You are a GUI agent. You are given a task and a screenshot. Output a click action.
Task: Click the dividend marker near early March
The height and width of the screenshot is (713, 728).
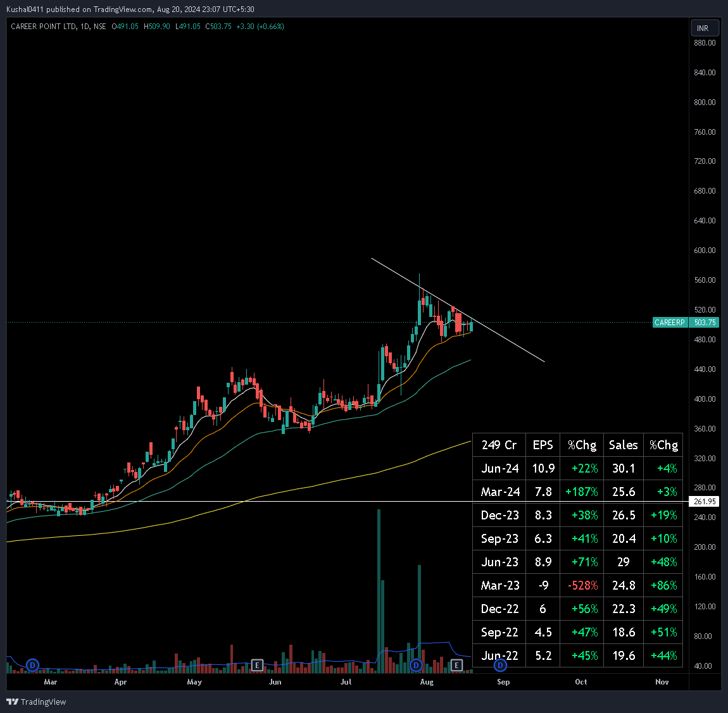[32, 665]
